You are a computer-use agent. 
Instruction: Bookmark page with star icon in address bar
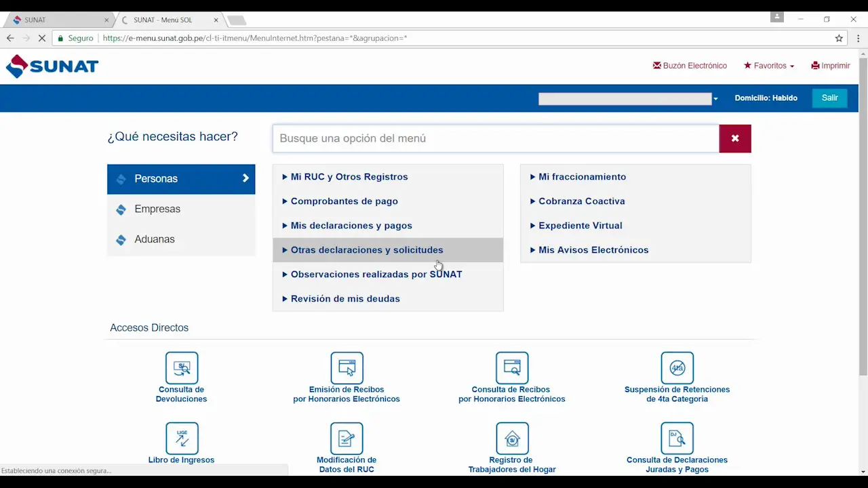coord(839,38)
